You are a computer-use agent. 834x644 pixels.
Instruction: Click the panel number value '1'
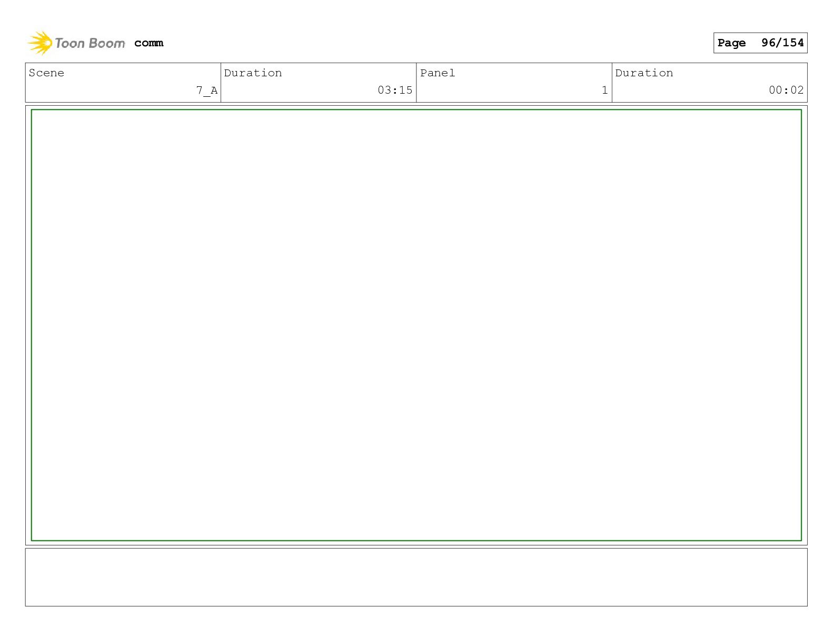(x=605, y=90)
